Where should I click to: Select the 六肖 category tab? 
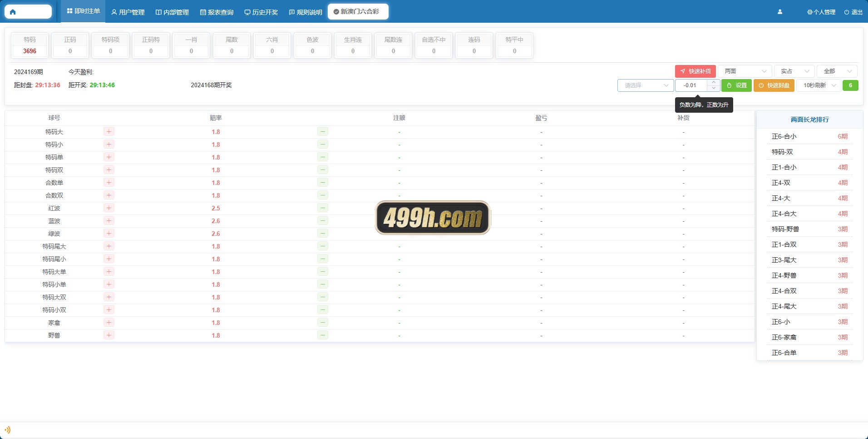point(272,45)
